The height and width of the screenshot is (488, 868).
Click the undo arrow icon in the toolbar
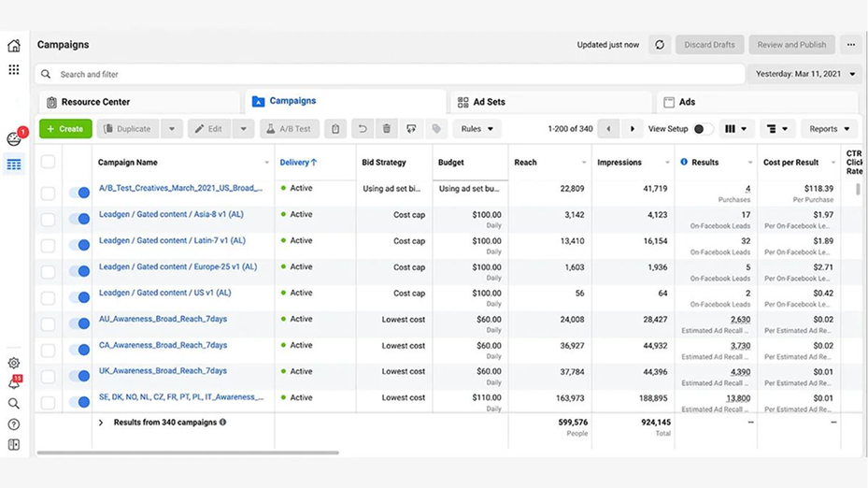[363, 129]
